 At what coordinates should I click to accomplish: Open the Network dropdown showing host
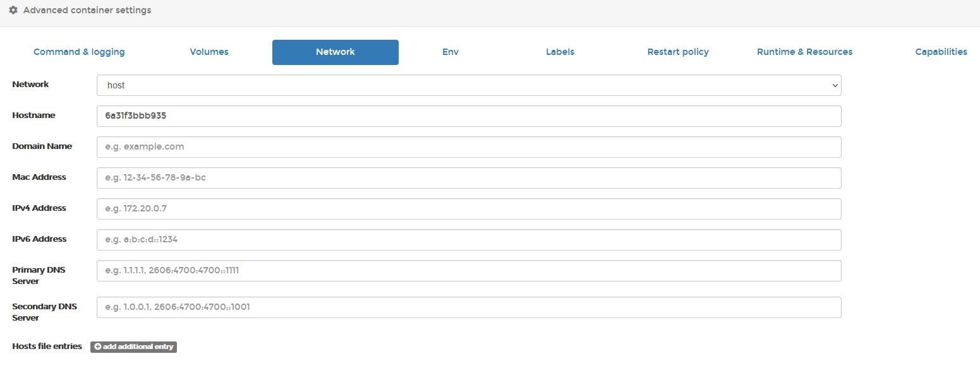(468, 85)
